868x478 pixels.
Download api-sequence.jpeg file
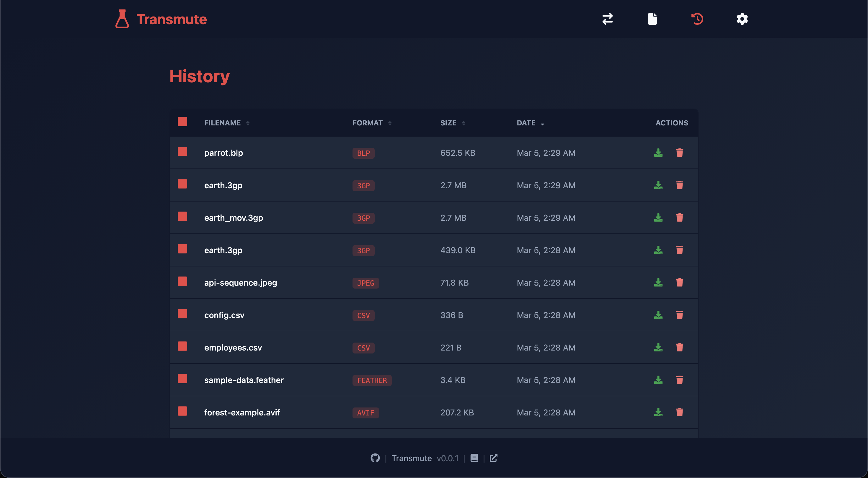(x=658, y=283)
